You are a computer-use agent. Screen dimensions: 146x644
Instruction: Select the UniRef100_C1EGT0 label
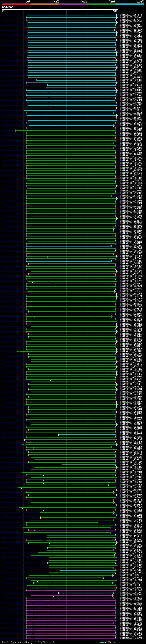coord(131,82)
